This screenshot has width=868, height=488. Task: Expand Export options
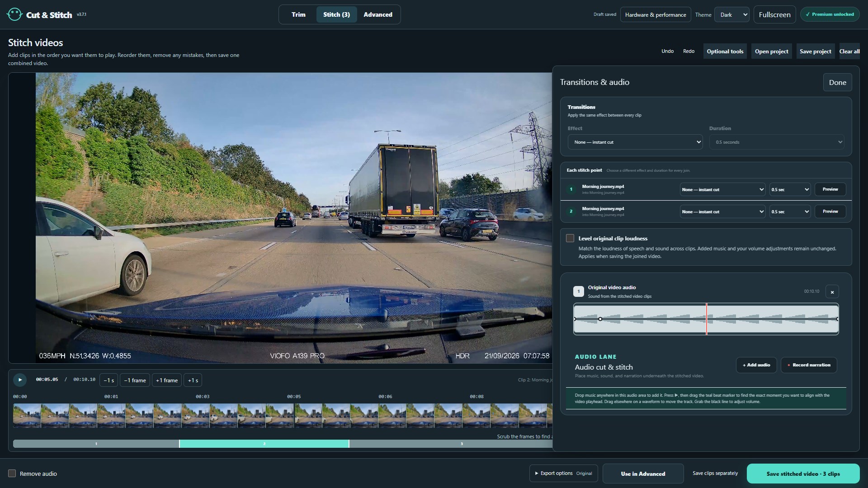click(x=563, y=473)
